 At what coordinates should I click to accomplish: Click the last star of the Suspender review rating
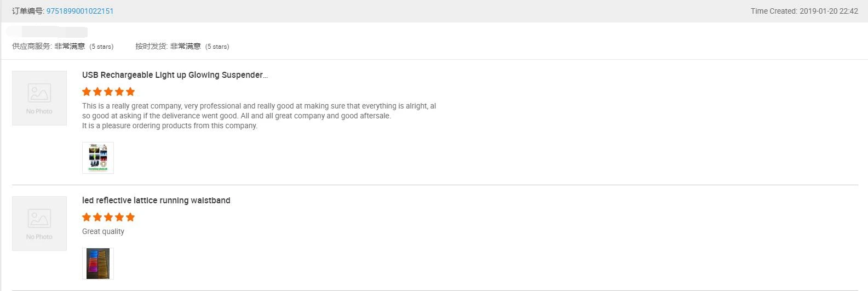pyautogui.click(x=130, y=92)
